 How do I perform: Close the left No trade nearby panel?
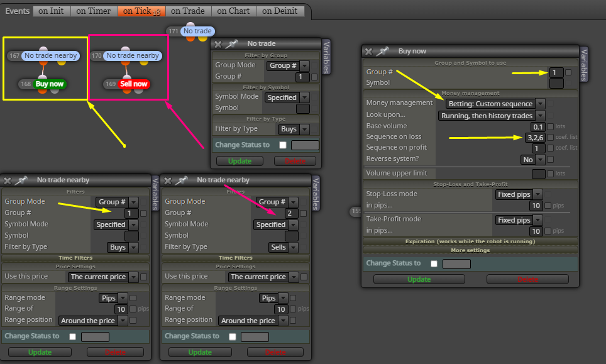click(8, 180)
